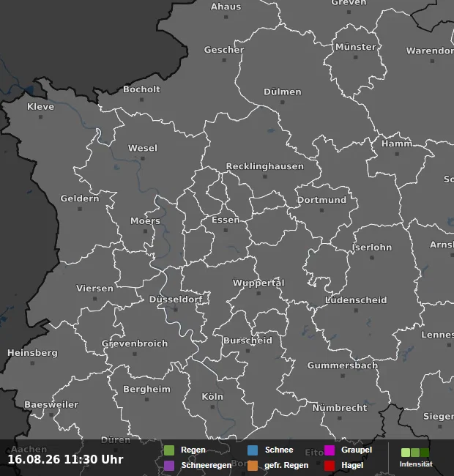Click the Moers city label
Image resolution: width=454 pixels, height=476 pixels.
pyautogui.click(x=146, y=221)
